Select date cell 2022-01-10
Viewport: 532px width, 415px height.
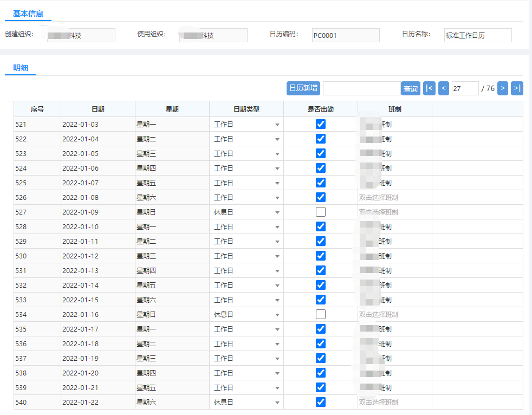[98, 226]
